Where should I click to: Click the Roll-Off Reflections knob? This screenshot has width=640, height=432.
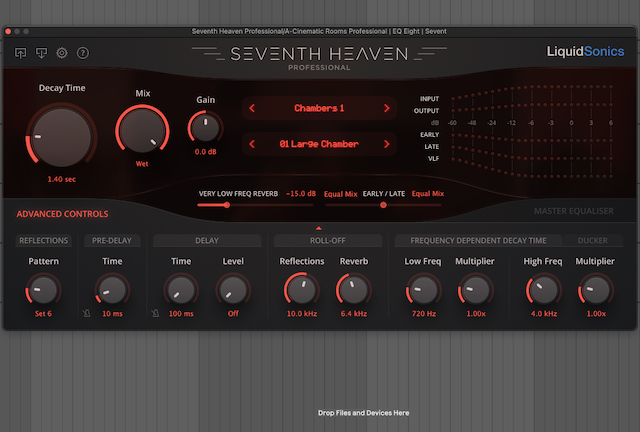tap(302, 290)
